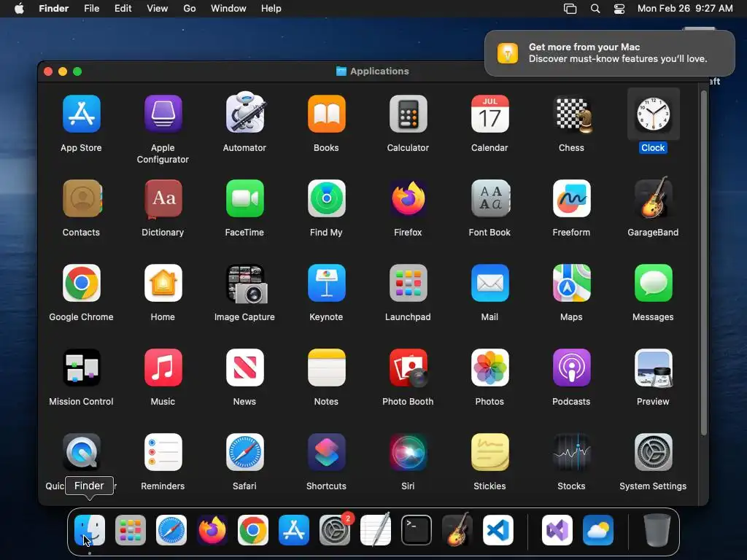Select the Find My app icon

coord(326,198)
